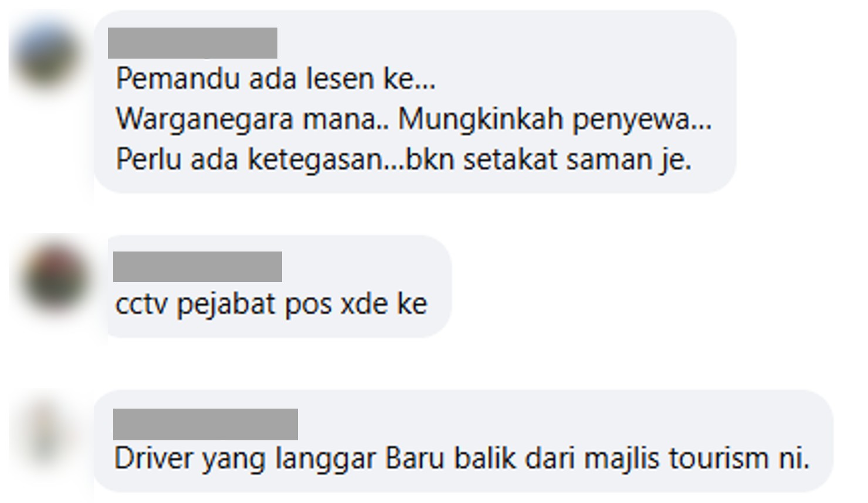Click the word "cctv" in second comment
The height and width of the screenshot is (503, 868).
coord(142,304)
